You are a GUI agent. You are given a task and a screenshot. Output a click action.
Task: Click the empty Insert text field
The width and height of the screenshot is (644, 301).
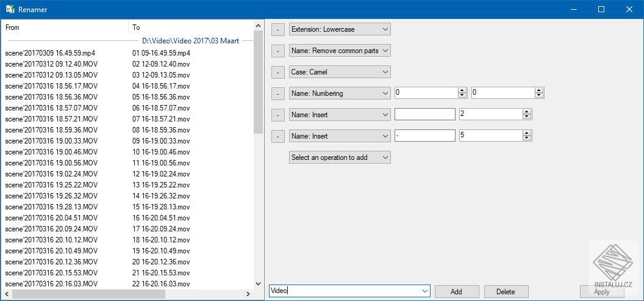(424, 114)
